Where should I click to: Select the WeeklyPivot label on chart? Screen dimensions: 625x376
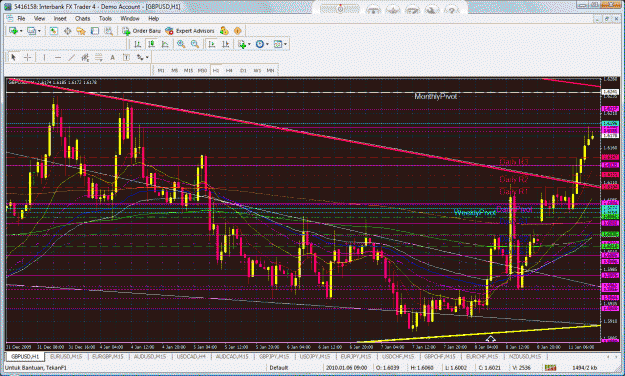pos(475,213)
